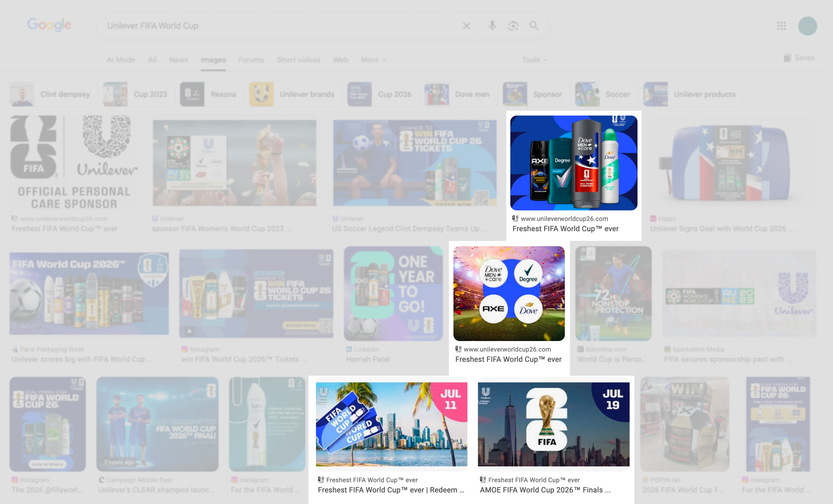Open Official Personal Care Sponsor image

click(x=74, y=163)
